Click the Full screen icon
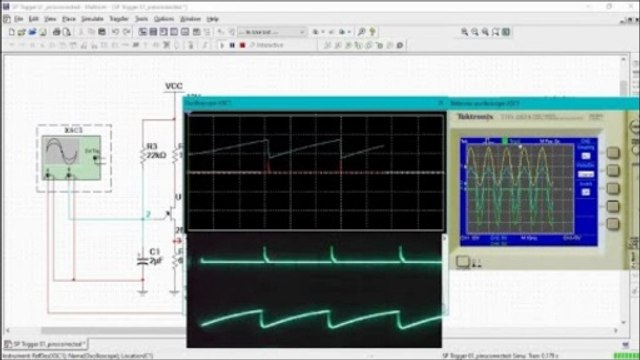Viewport: 640px width, 360px height. click(506, 32)
